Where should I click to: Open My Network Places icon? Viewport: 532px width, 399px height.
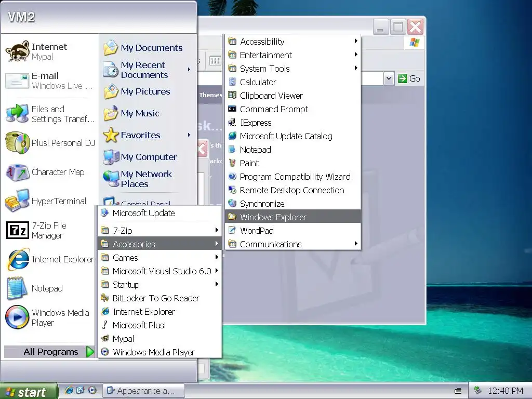tap(111, 179)
